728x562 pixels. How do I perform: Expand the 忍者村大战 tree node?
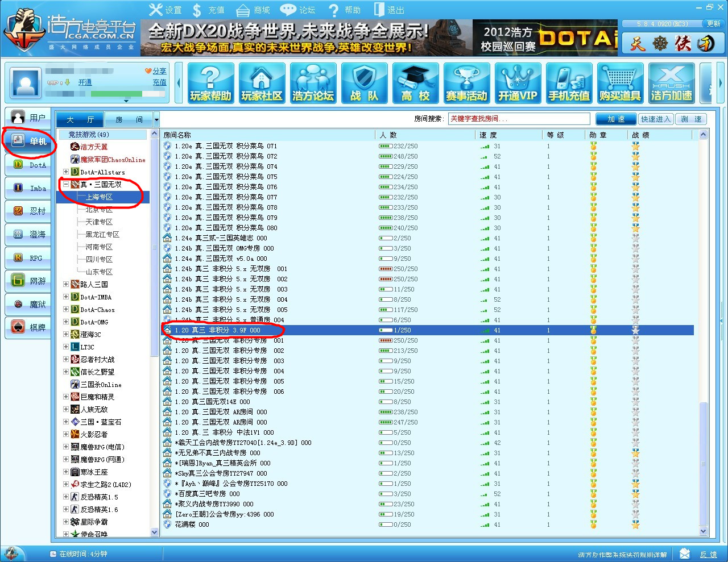point(66,359)
